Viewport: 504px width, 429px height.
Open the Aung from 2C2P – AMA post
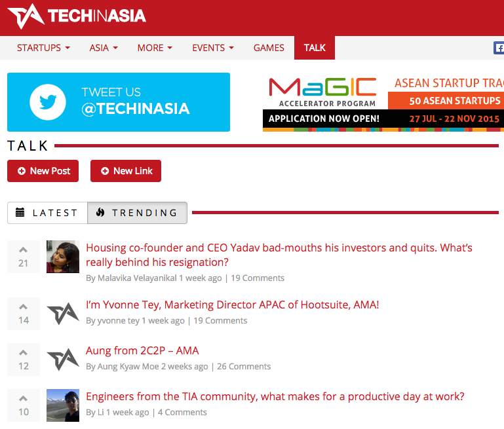pyautogui.click(x=142, y=350)
